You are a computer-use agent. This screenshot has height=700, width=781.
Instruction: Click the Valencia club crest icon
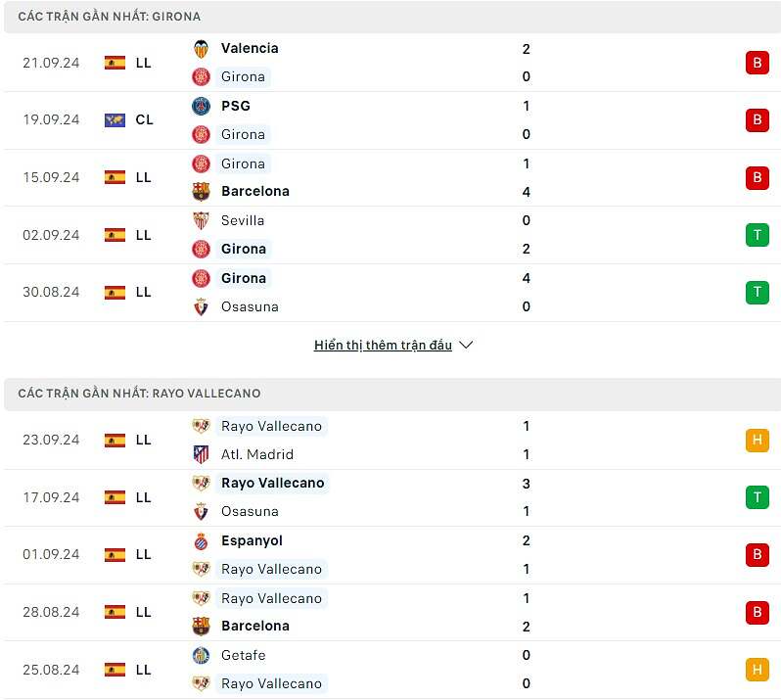click(201, 49)
